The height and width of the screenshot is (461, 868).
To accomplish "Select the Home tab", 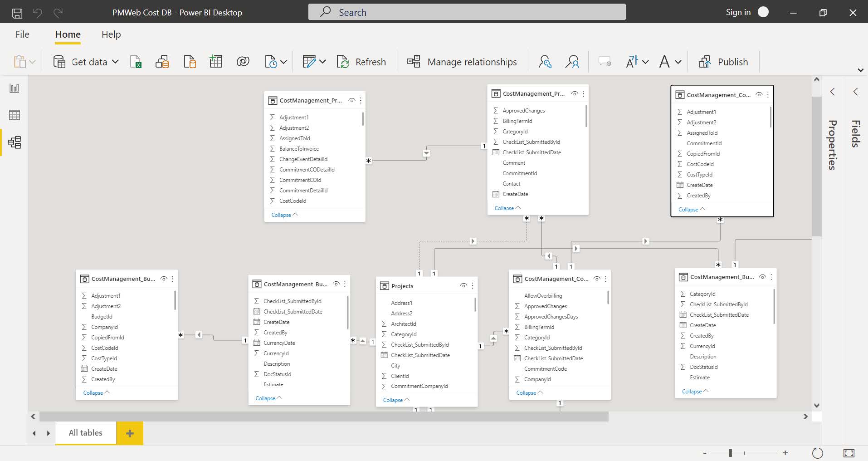I will (68, 34).
